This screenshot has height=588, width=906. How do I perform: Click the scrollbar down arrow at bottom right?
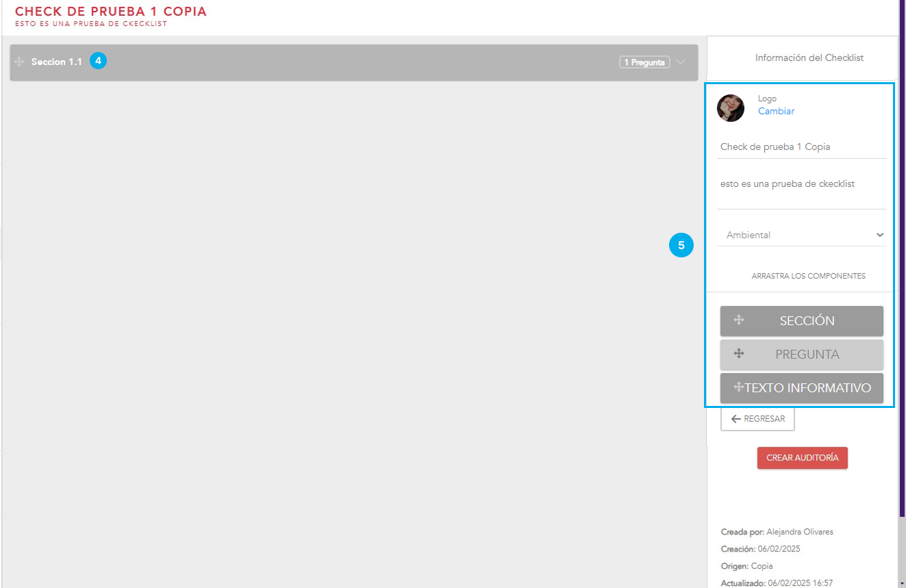[x=902, y=583]
